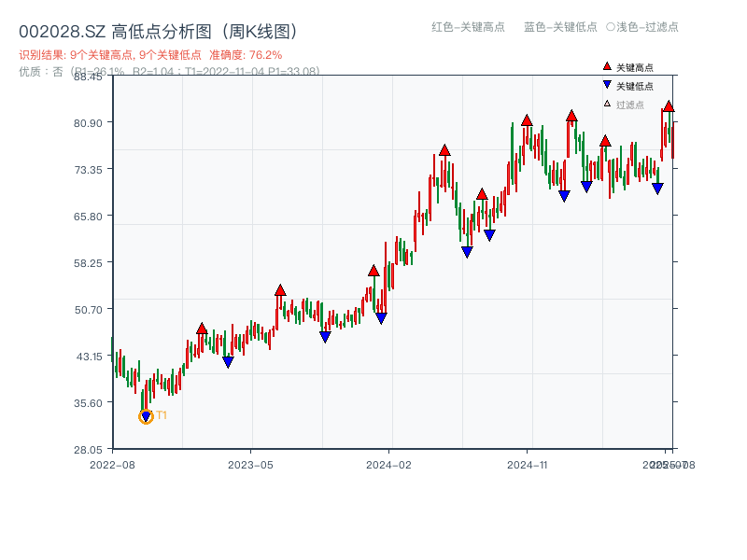747x560 pixels.
Task: Select blue key-low triangle near 60 in mid-2024
Action: click(x=468, y=252)
